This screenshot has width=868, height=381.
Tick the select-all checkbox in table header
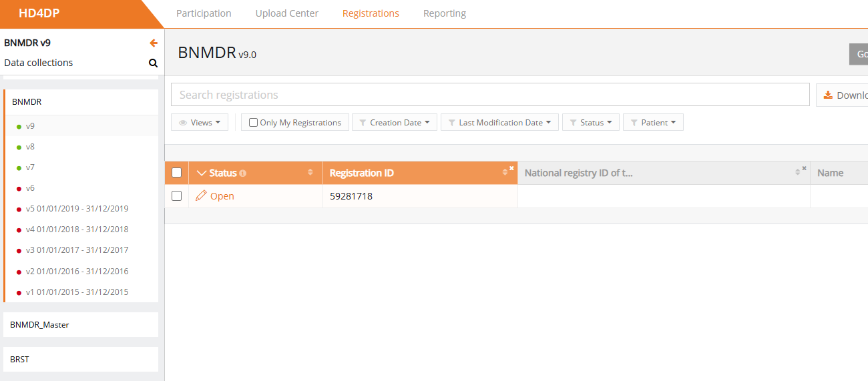click(177, 173)
